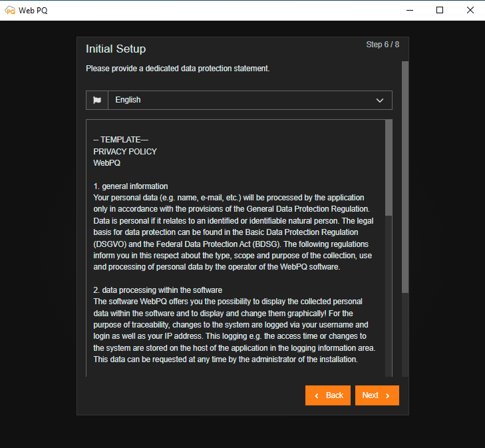Viewport: 485px width, 448px height.
Task: Click the '-- TEMPLATE---' line
Action: coord(120,140)
